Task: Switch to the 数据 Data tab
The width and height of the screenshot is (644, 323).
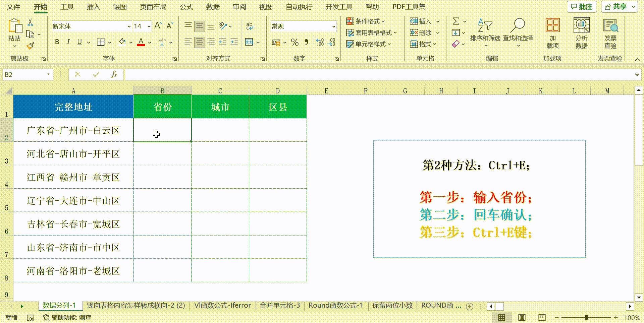Action: (213, 7)
